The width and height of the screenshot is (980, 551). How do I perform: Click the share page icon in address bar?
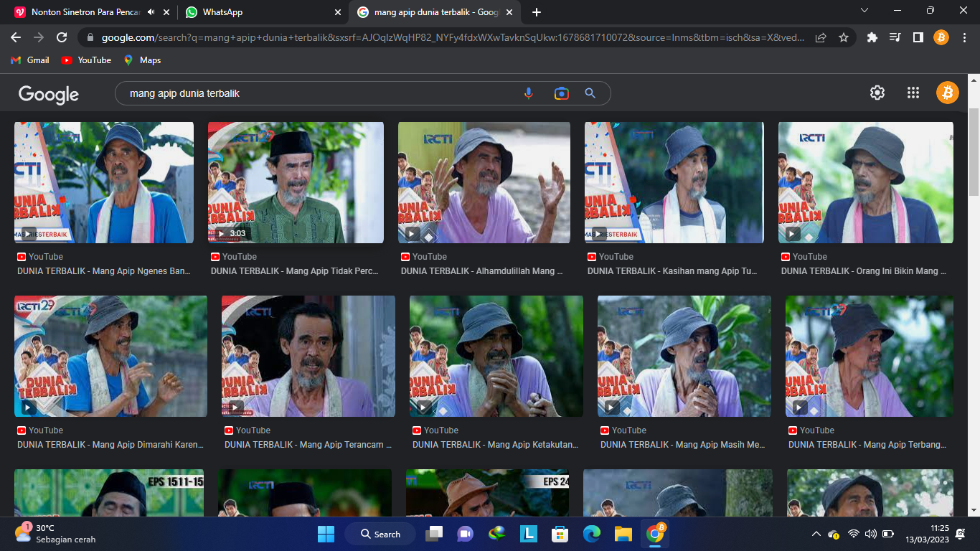(821, 38)
